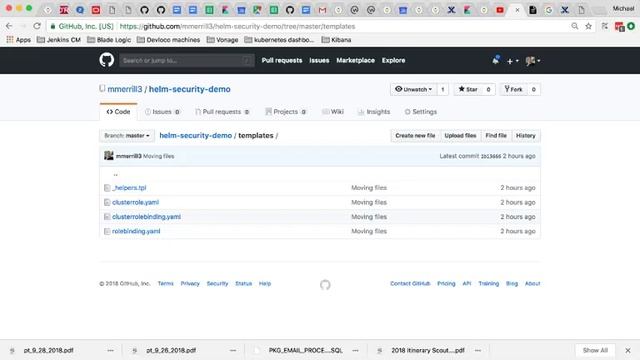The width and height of the screenshot is (640, 360).
Task: Click helm-security-demo in the breadcrumb path
Action: [x=196, y=136]
